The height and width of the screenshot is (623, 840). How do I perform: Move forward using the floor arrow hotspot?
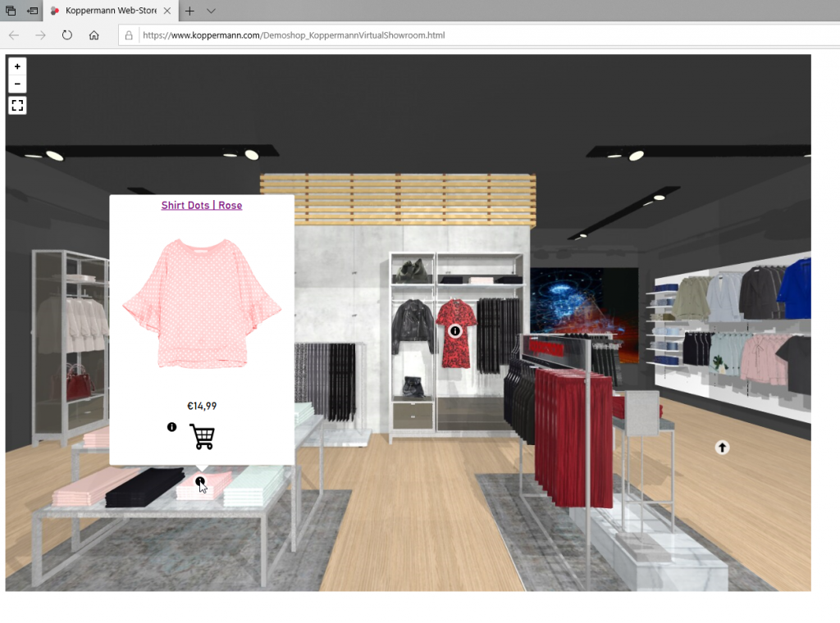tap(722, 448)
